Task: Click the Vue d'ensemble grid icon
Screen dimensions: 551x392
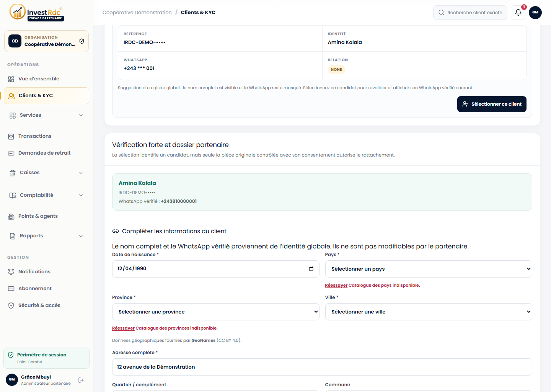Action: point(11,79)
